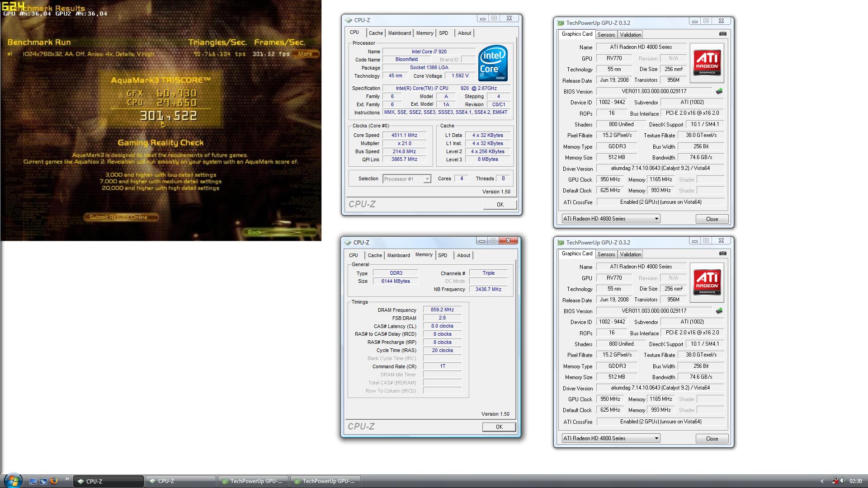Click the taskbar clock showing 02:30
The width and height of the screenshot is (868, 488).
coord(855,481)
